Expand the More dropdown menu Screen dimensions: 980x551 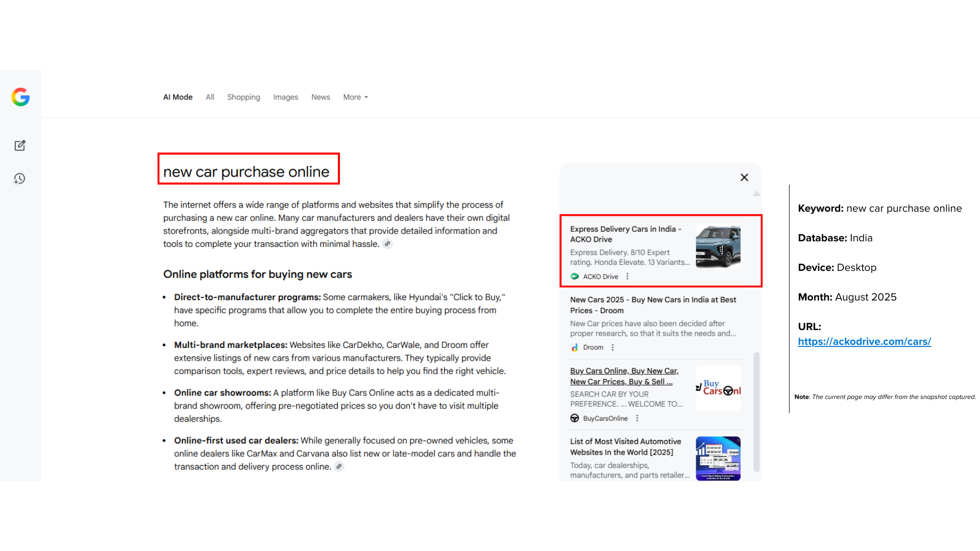click(355, 97)
